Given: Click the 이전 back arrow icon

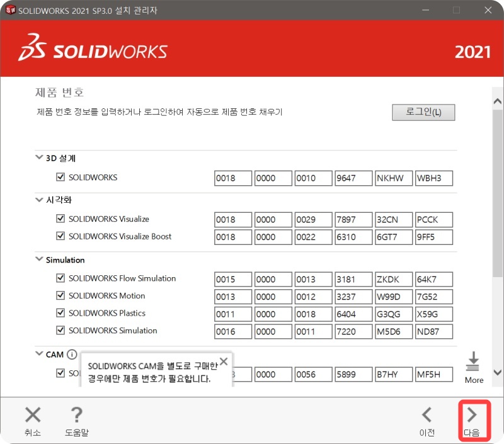Looking at the screenshot, I should click(427, 415).
